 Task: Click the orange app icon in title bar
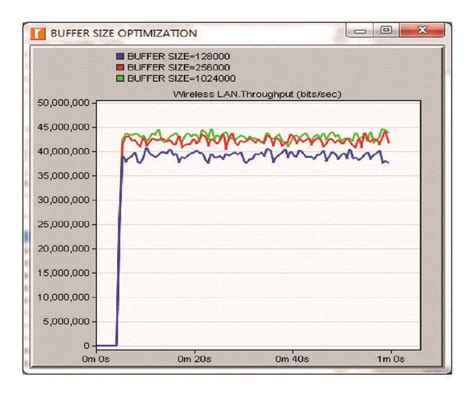[x=38, y=34]
